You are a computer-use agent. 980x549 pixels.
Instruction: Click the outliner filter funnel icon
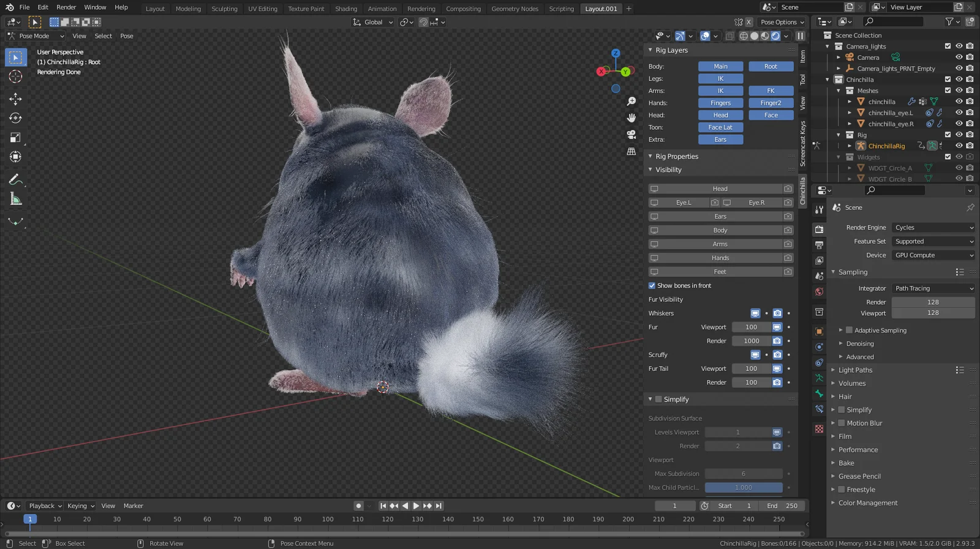[x=949, y=21]
